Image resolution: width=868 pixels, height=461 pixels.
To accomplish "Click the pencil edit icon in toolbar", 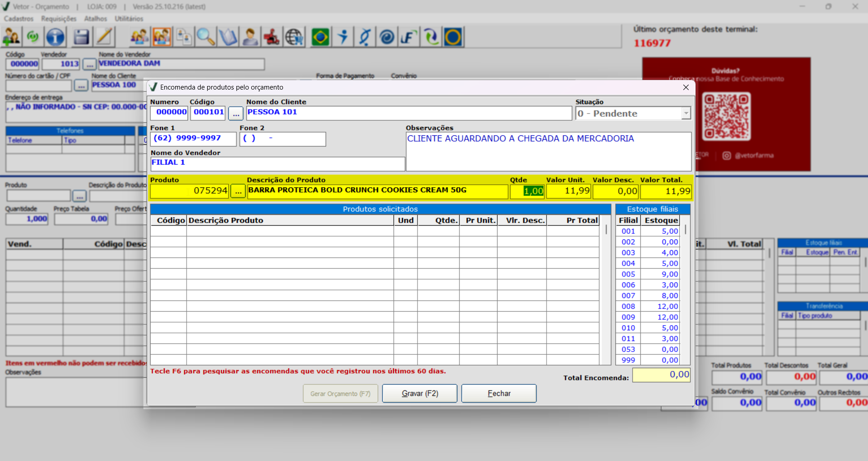I will pos(104,37).
